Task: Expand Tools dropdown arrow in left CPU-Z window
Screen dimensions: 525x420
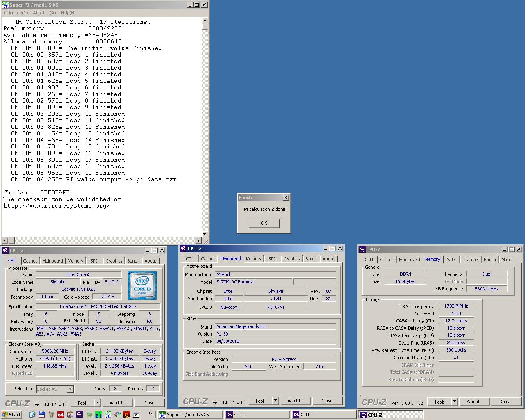Action: point(97,403)
